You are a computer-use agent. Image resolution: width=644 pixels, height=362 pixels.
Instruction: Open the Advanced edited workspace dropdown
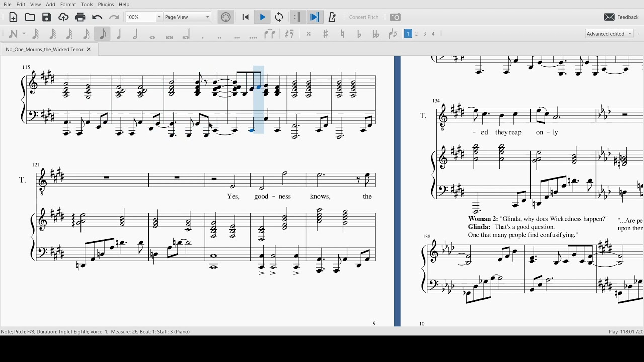coord(609,34)
